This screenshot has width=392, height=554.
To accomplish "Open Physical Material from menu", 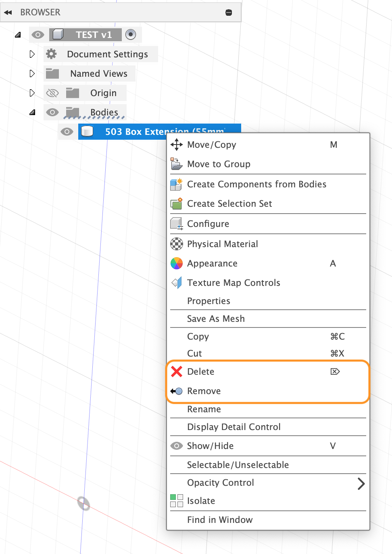I will (x=268, y=244).
